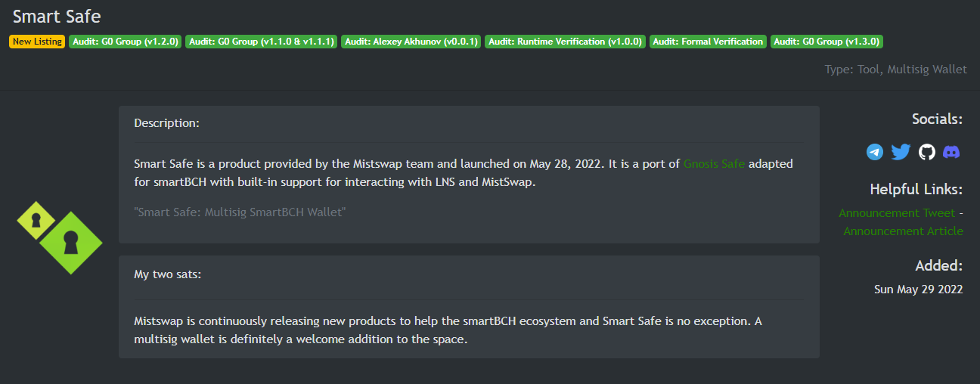
Task: Click the New Listing badge
Action: point(37,42)
